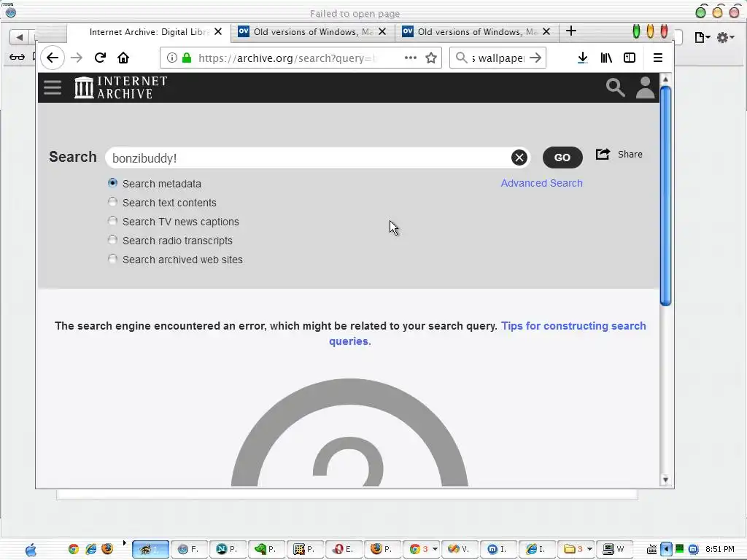Open the gear dropdown in the background window

726,37
